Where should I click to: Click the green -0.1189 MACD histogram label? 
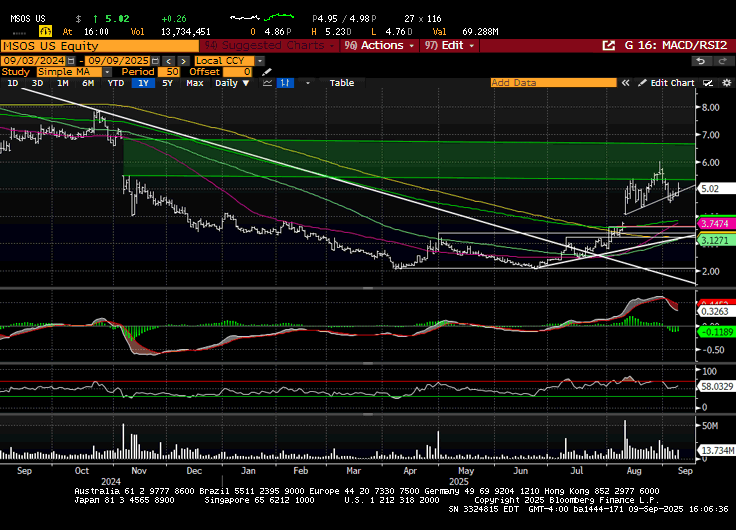[x=716, y=332]
